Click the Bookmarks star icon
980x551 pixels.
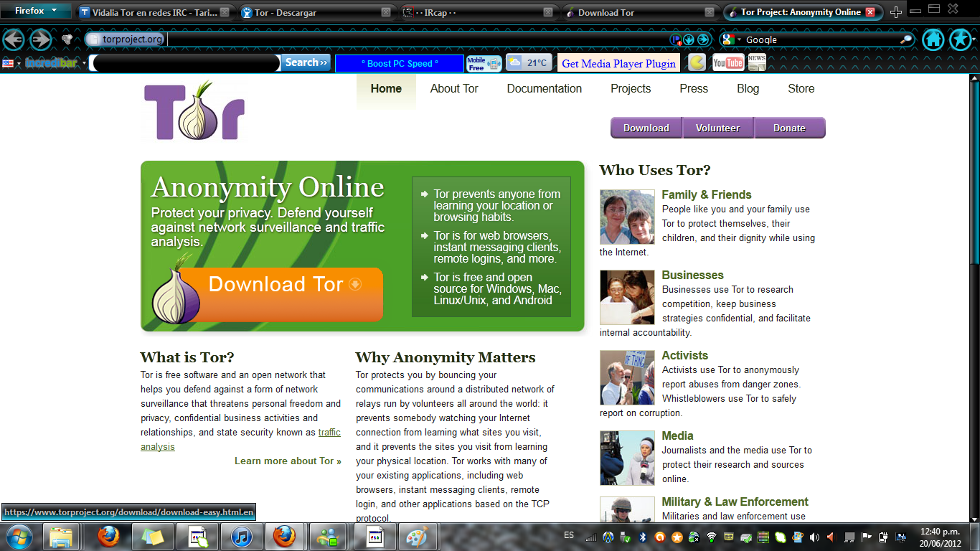961,39
